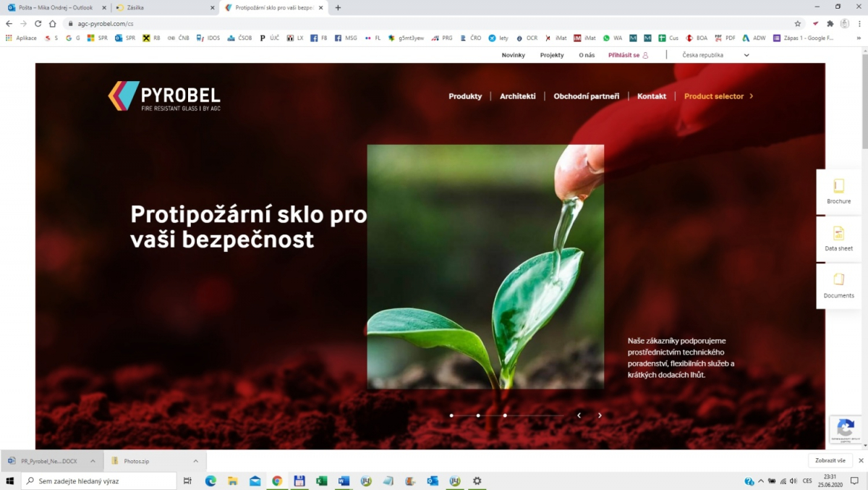Select the third carousel dot
This screenshot has width=868, height=490.
click(504, 415)
